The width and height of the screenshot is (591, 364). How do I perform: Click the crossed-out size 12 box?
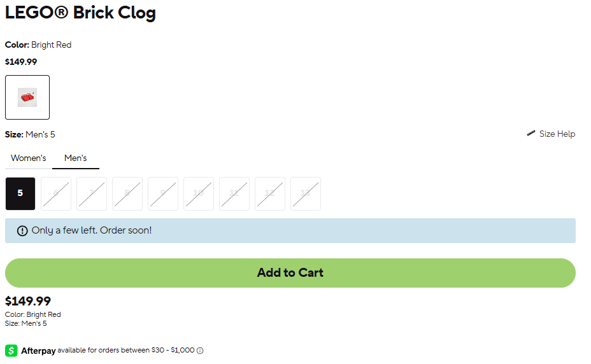pyautogui.click(x=270, y=193)
